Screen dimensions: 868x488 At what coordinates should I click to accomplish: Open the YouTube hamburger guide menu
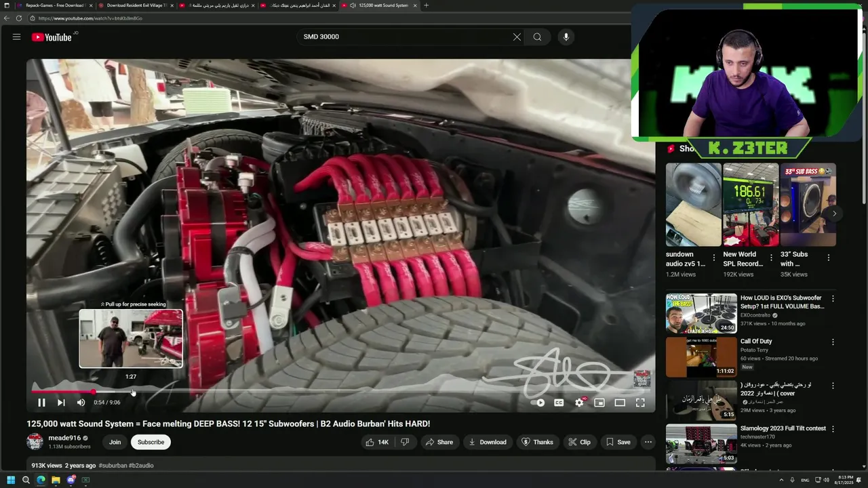16,37
